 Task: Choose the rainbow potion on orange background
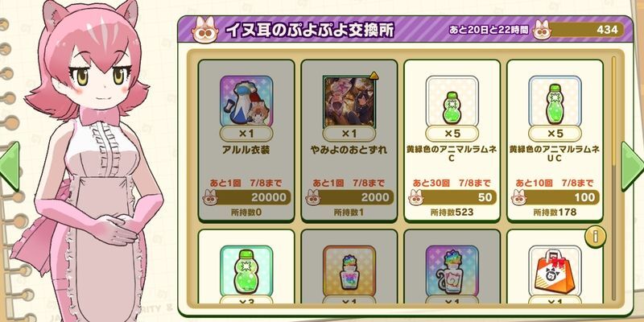click(349, 271)
